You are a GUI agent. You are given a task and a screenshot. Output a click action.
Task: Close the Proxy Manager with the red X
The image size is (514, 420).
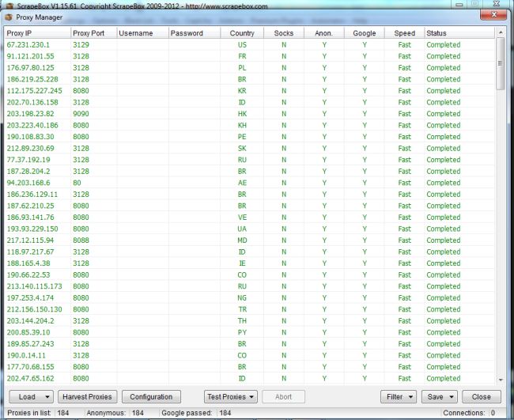click(494, 14)
